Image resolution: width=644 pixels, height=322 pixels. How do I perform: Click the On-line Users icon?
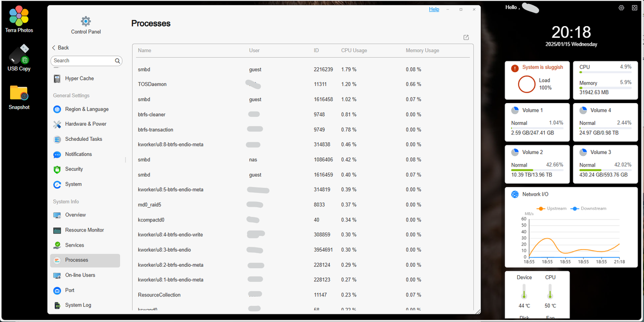click(57, 275)
